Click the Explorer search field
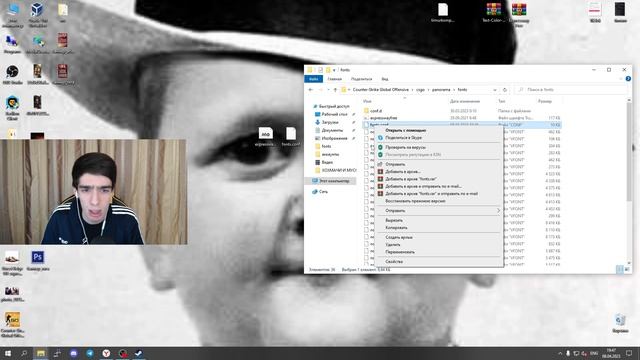Image resolution: width=640 pixels, height=360 pixels. click(571, 90)
